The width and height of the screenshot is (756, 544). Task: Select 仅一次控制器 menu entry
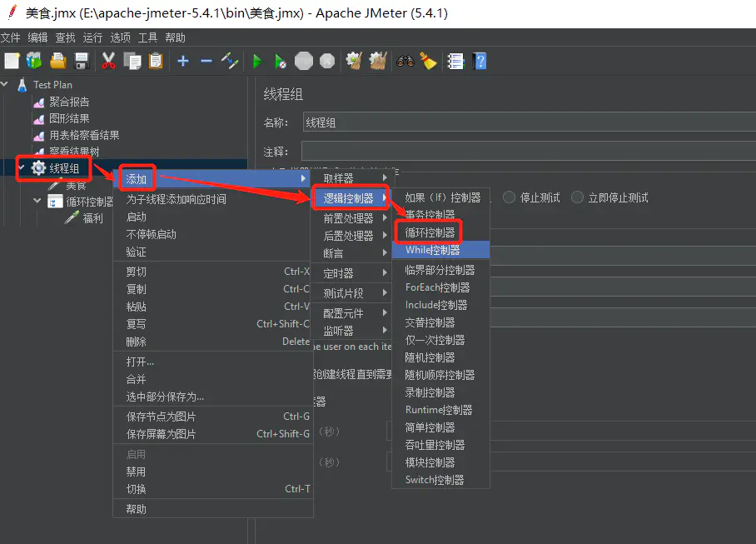tap(440, 340)
